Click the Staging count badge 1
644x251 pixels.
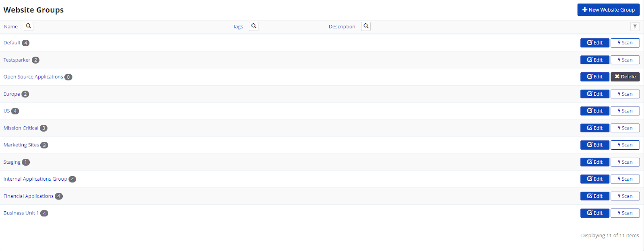pos(26,162)
